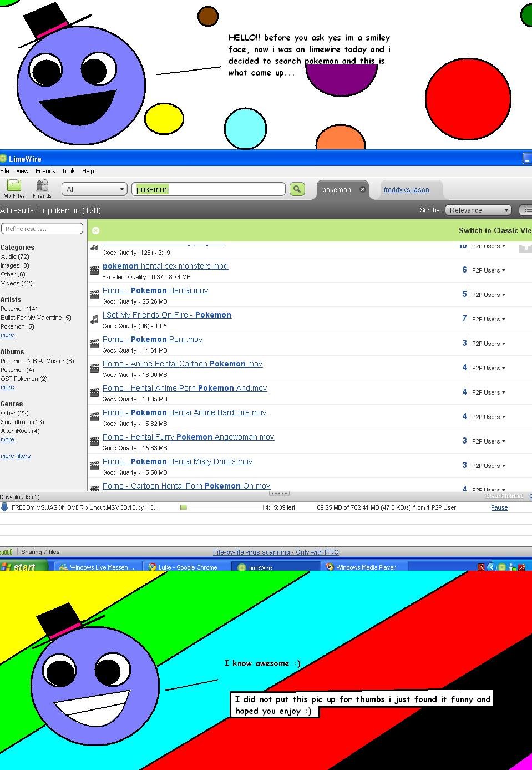
Task: Click the audio icon beside I Set My Friends On Fire
Action: pos(94,319)
